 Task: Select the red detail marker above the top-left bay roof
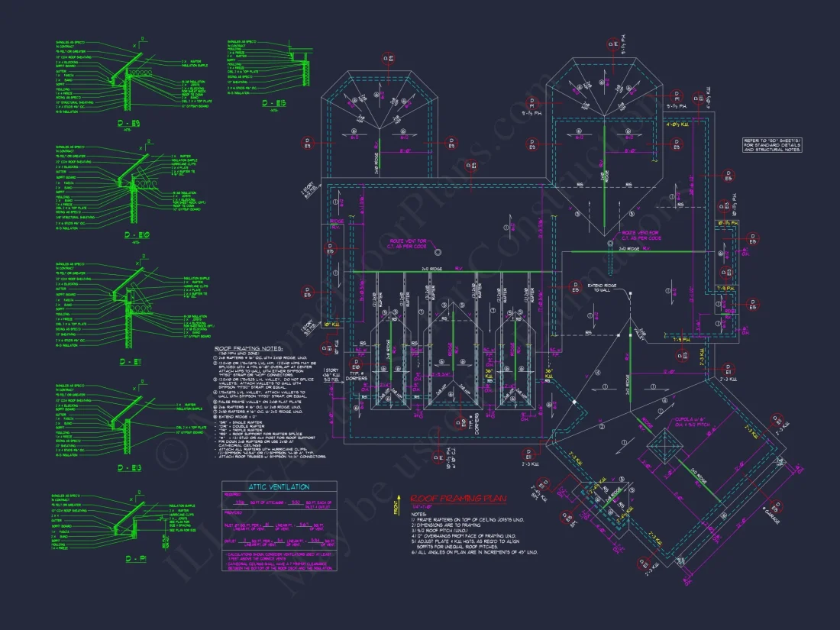coord(388,58)
